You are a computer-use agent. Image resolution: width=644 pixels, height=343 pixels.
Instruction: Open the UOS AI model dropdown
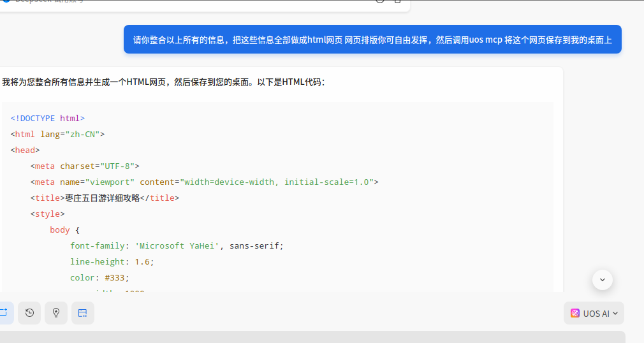pyautogui.click(x=594, y=314)
